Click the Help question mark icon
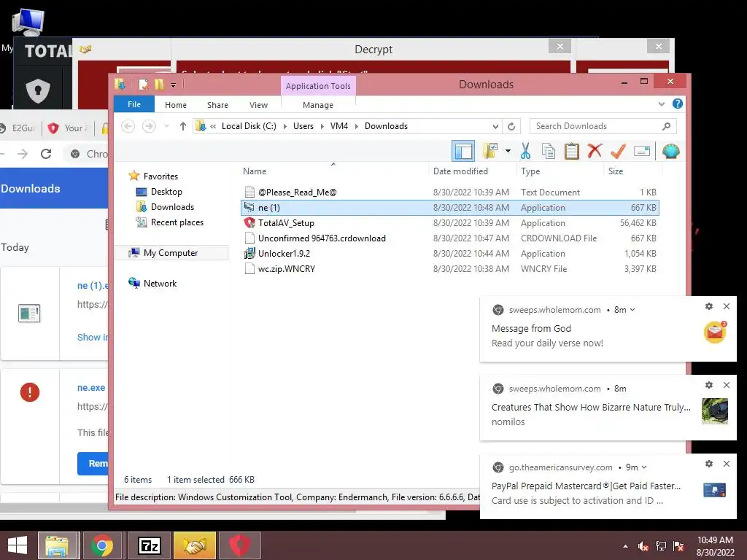 pyautogui.click(x=677, y=104)
